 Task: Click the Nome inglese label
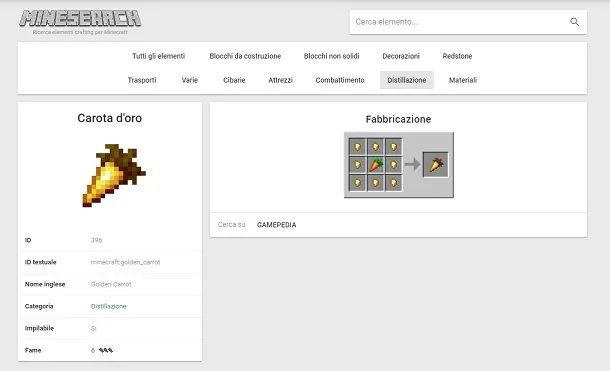click(x=45, y=284)
